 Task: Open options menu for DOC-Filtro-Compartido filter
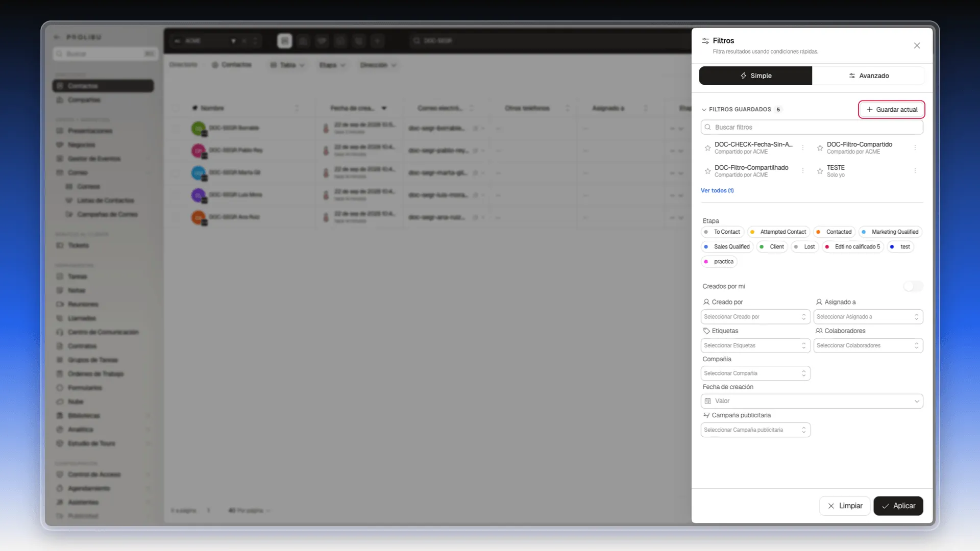coord(915,148)
